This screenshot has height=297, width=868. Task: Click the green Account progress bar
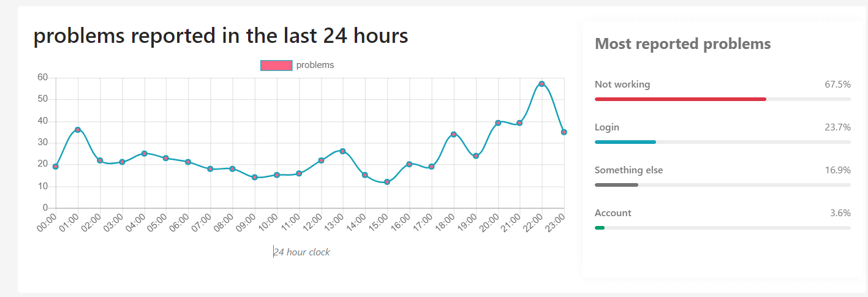click(x=600, y=228)
